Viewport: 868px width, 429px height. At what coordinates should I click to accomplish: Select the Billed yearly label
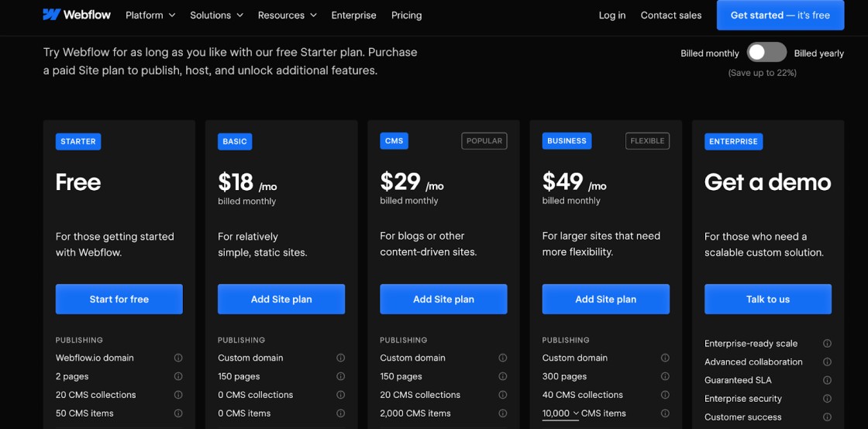[818, 54]
